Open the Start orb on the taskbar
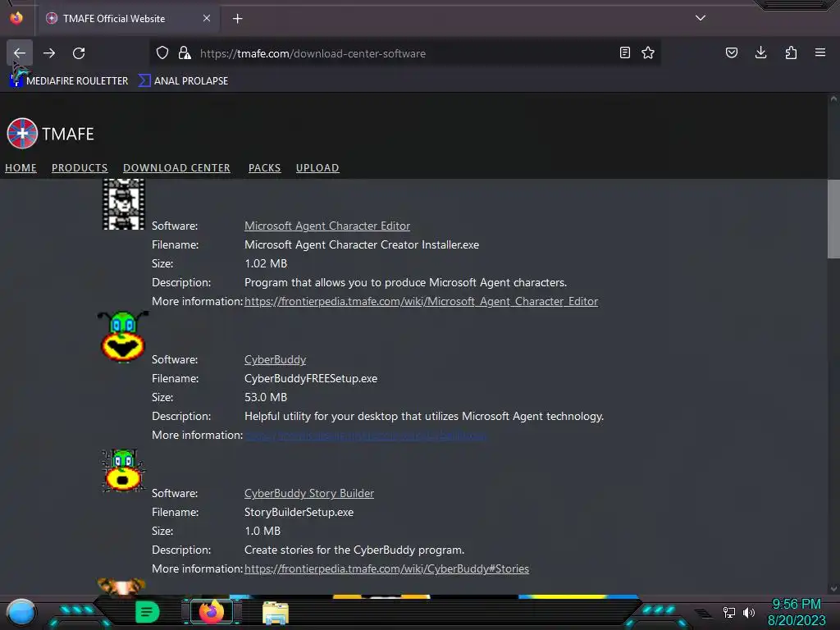 coord(21,612)
